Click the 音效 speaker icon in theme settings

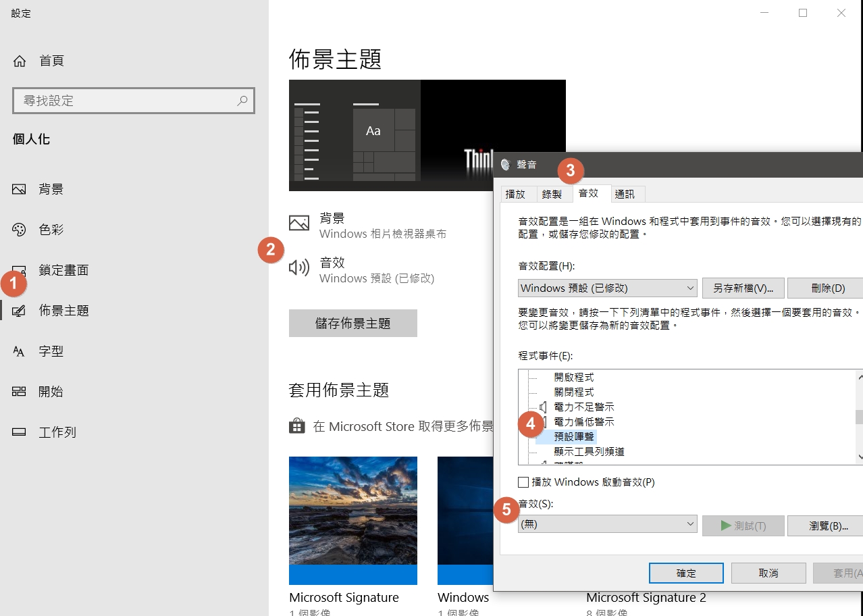[x=299, y=268]
